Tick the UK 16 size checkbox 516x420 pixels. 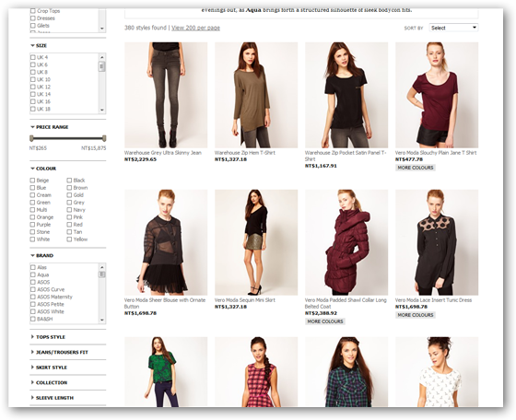coord(32,101)
